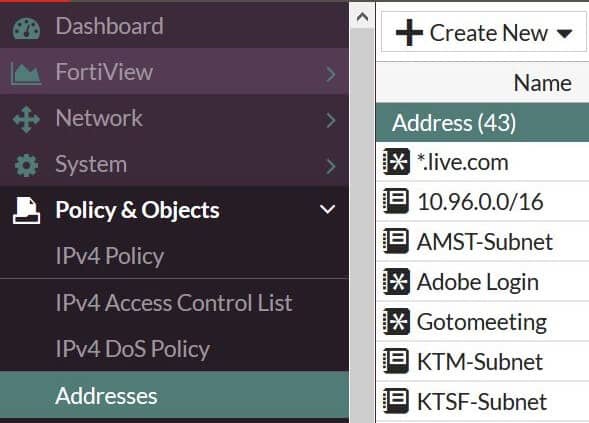Screen dimensions: 589x423
Task: Select IPv4 Access Control List
Action: pos(174,302)
